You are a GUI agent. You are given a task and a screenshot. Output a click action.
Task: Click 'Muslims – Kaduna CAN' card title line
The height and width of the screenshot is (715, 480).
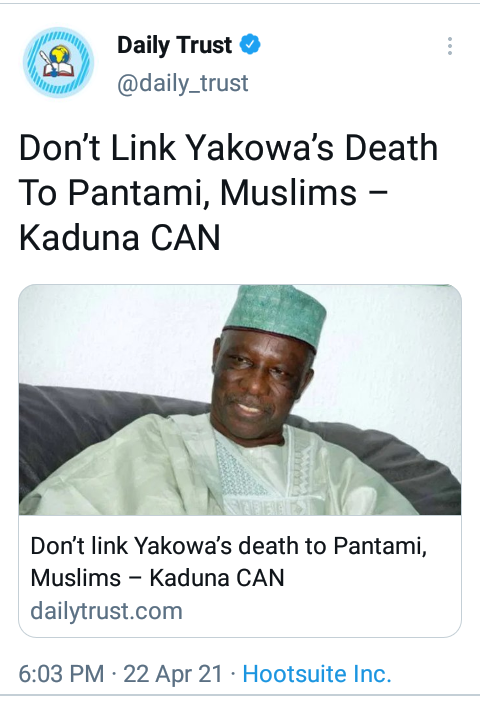point(157,578)
